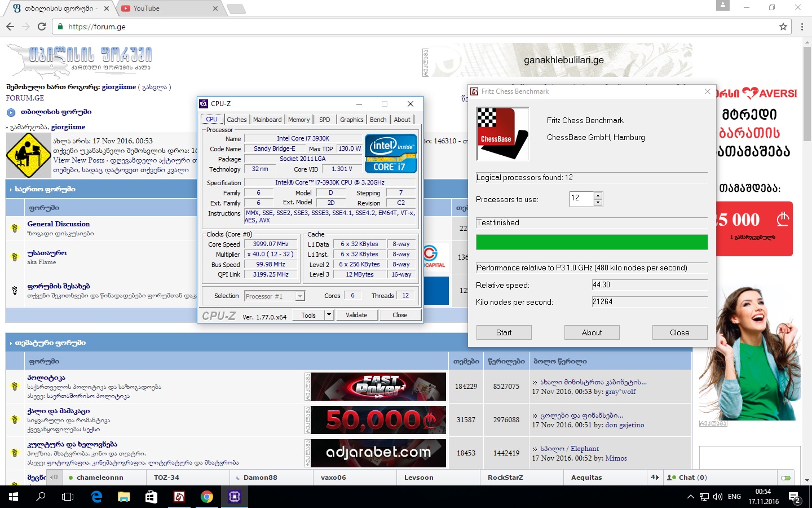Open the Tools dropdown arrow in CPU-Z

tap(329, 315)
